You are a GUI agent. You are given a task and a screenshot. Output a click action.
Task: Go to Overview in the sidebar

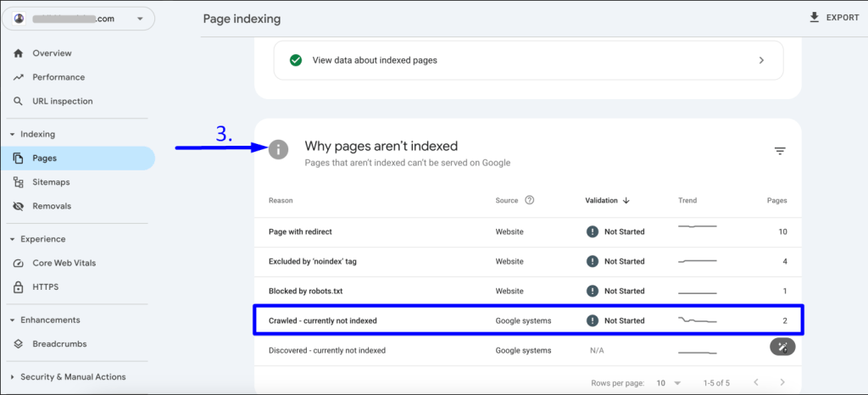tap(52, 53)
